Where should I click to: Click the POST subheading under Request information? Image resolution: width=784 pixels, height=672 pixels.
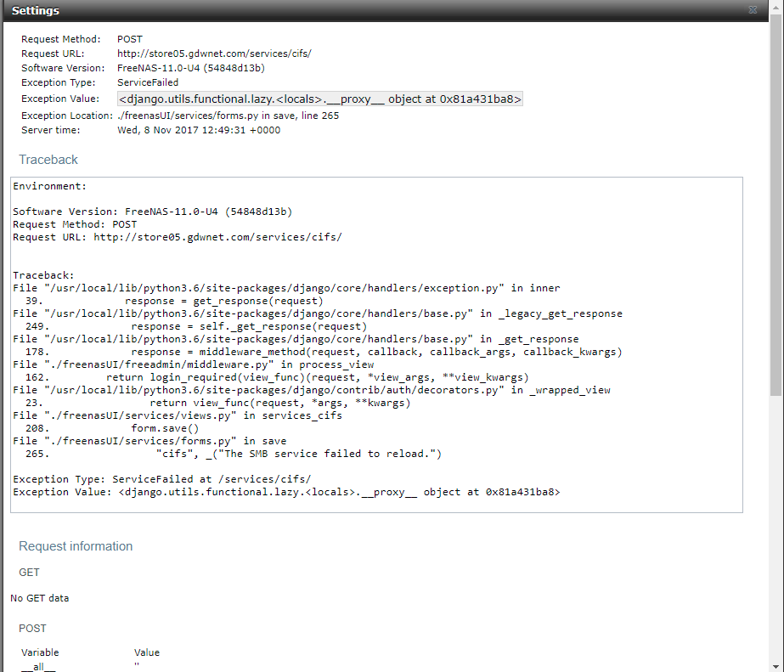click(32, 629)
